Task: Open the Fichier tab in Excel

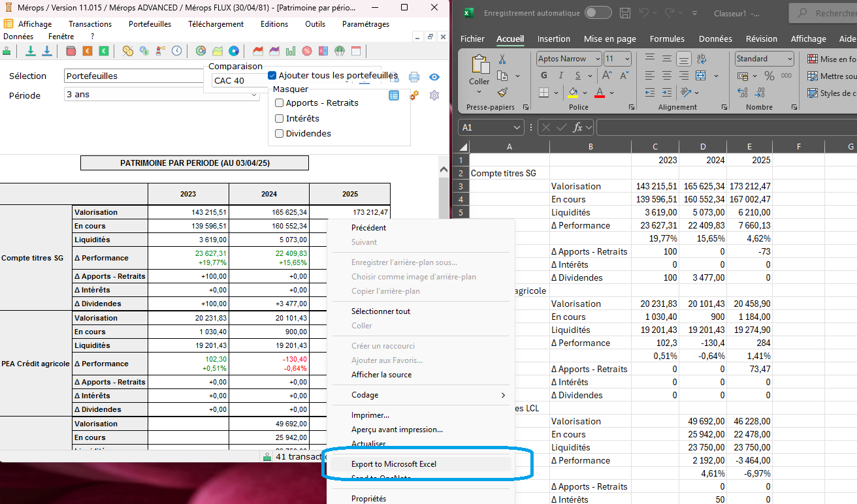Action: pos(472,39)
